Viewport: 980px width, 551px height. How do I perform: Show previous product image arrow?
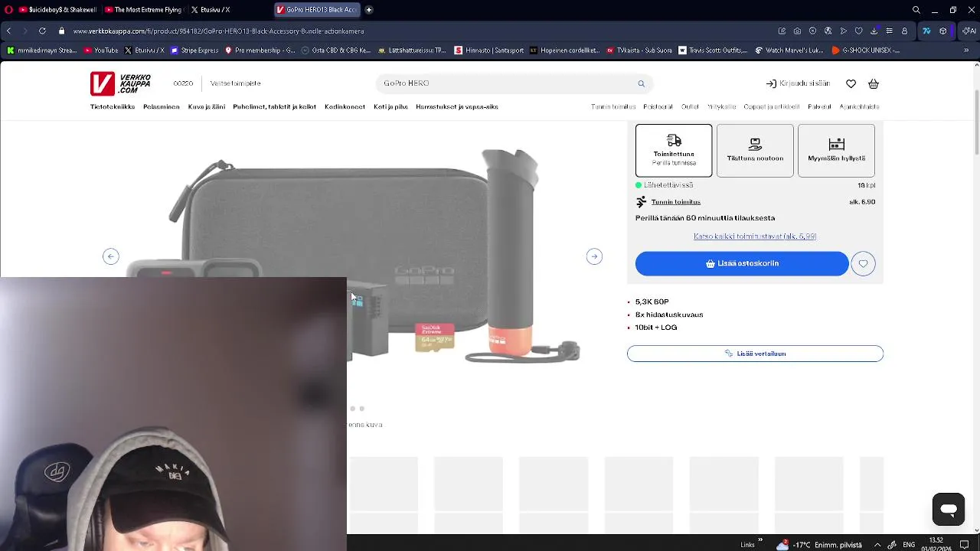111,256
